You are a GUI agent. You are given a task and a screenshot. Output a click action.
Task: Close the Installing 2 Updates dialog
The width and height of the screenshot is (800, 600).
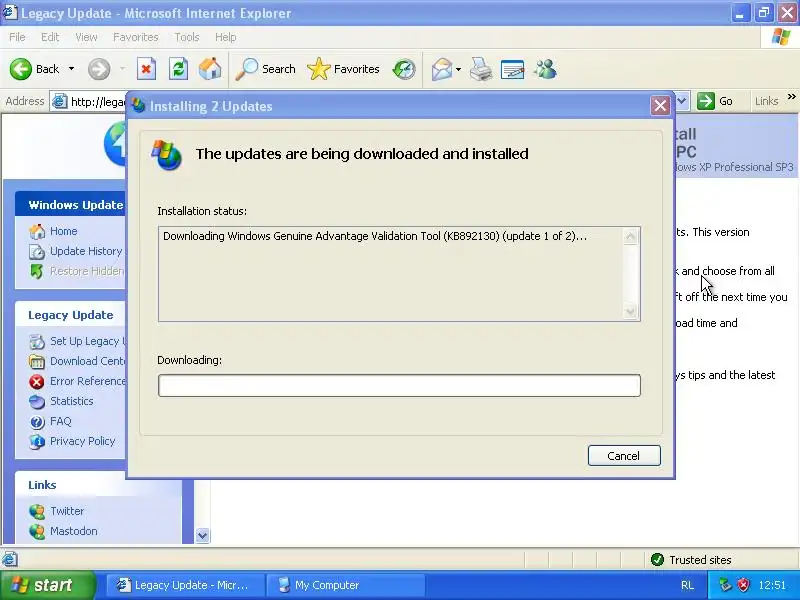tap(660, 106)
